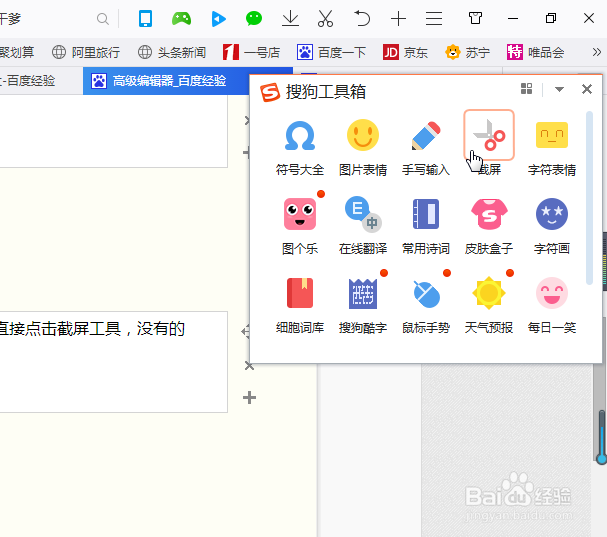Open 图个乐 pink face tool
This screenshot has width=607, height=537.
pyautogui.click(x=300, y=226)
